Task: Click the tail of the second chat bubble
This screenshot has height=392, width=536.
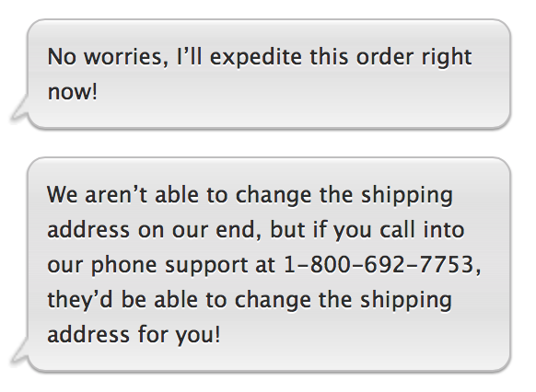Action: (x=20, y=351)
